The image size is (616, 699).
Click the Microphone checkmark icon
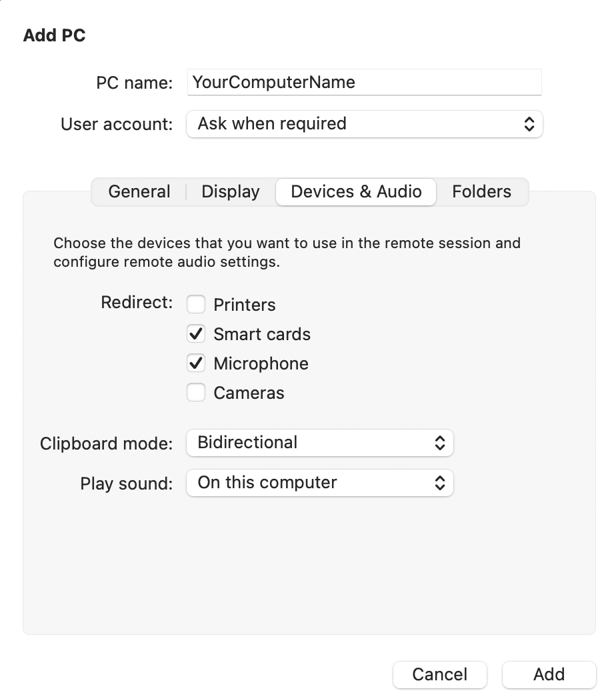(x=196, y=364)
